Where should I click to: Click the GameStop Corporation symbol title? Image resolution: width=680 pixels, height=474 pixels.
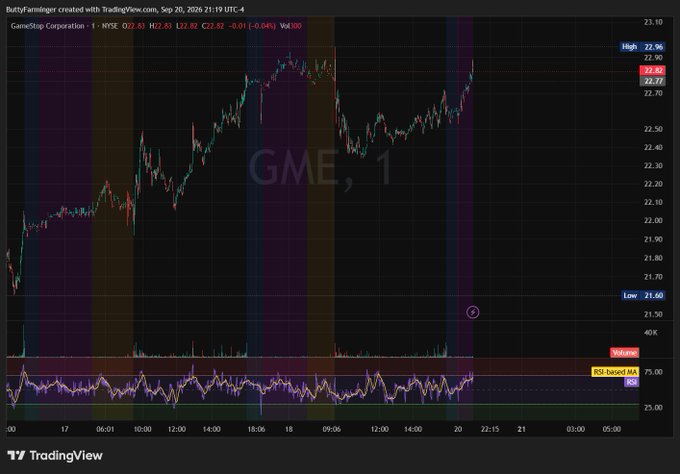click(x=48, y=26)
